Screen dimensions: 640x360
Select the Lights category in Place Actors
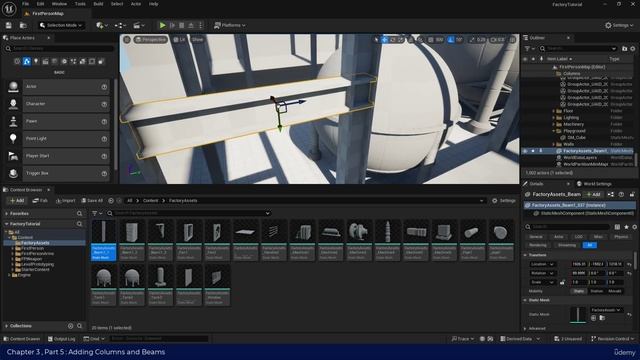[36, 62]
